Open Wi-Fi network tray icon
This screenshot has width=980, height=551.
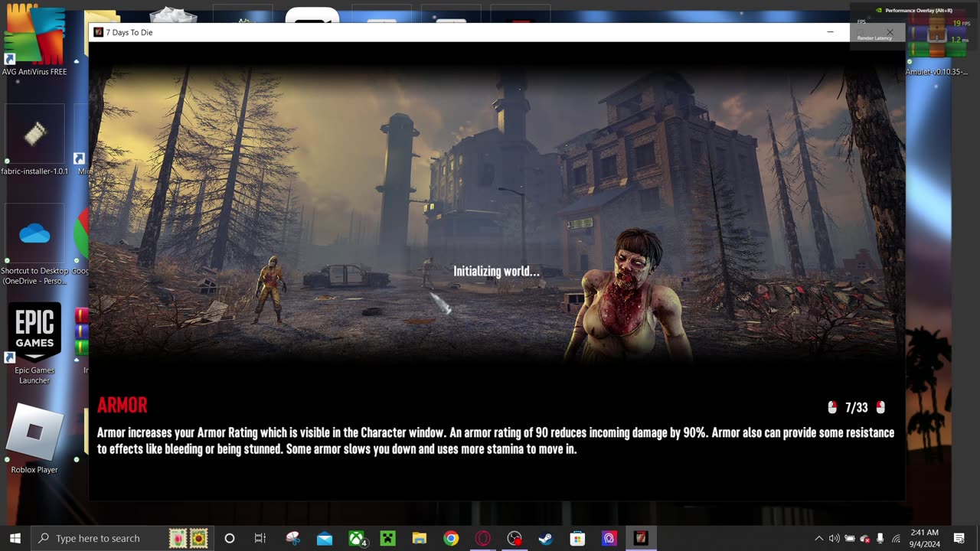pos(896,538)
